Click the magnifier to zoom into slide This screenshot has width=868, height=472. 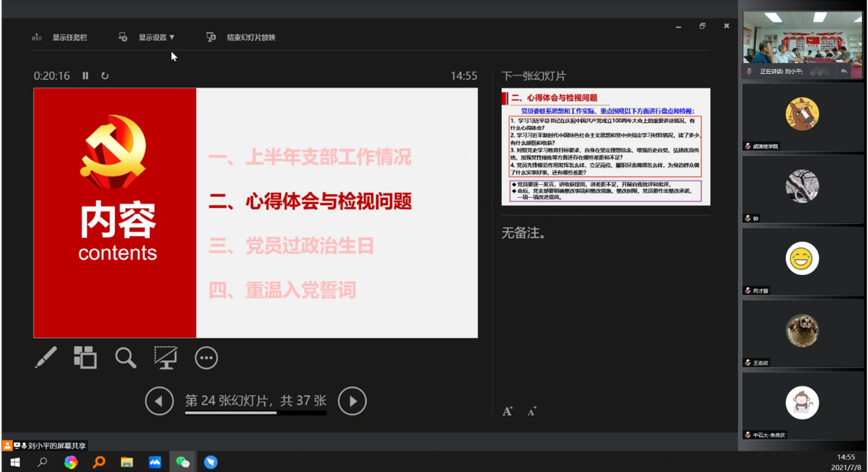pyautogui.click(x=125, y=357)
